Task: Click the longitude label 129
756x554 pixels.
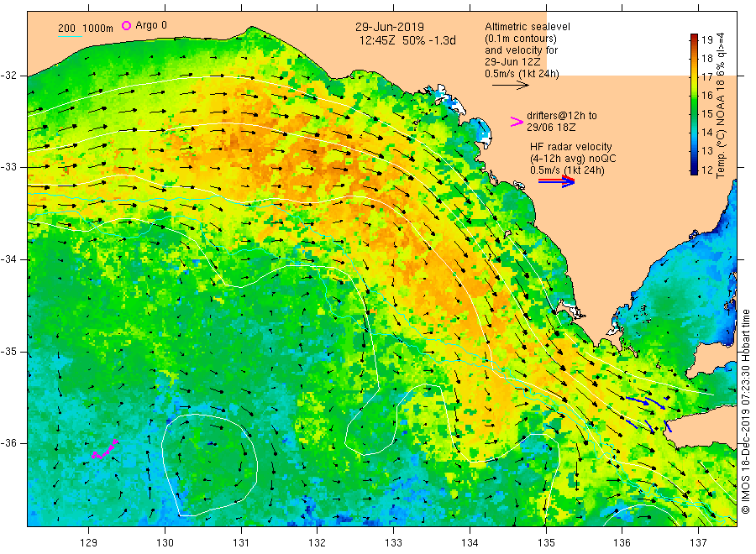Action: [89, 543]
